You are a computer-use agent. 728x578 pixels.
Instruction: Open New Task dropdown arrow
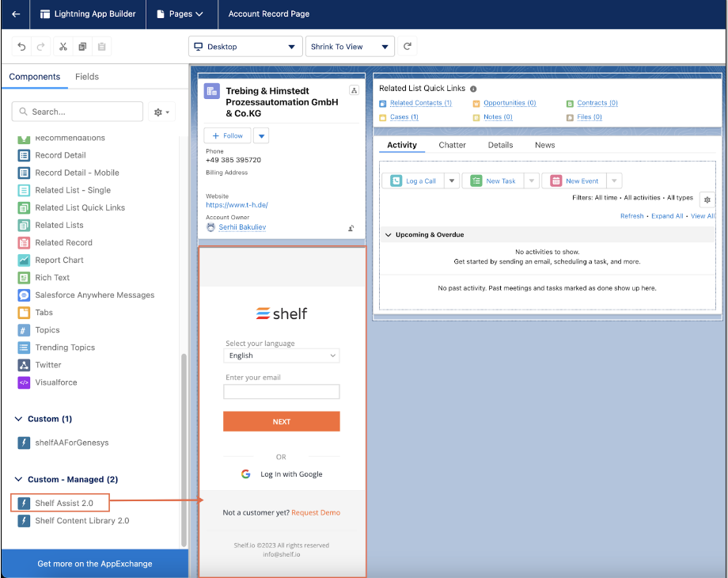tap(532, 181)
